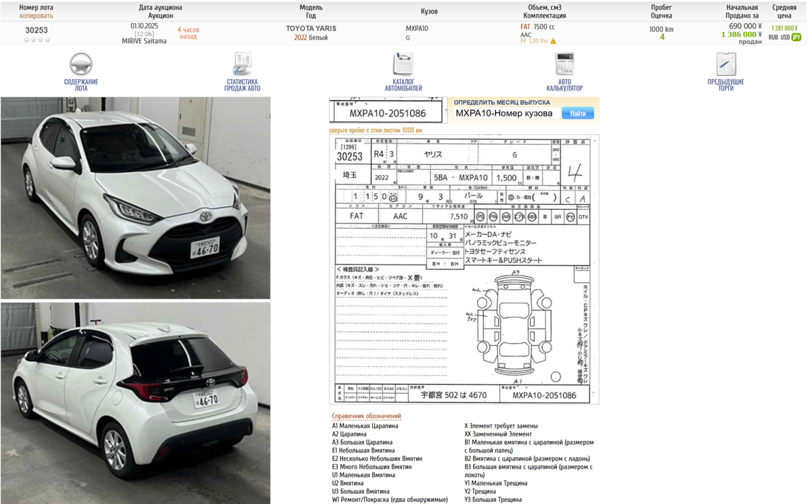Open the 'Статистика продаж авто' link
The height and width of the screenshot is (504, 812).
click(243, 85)
